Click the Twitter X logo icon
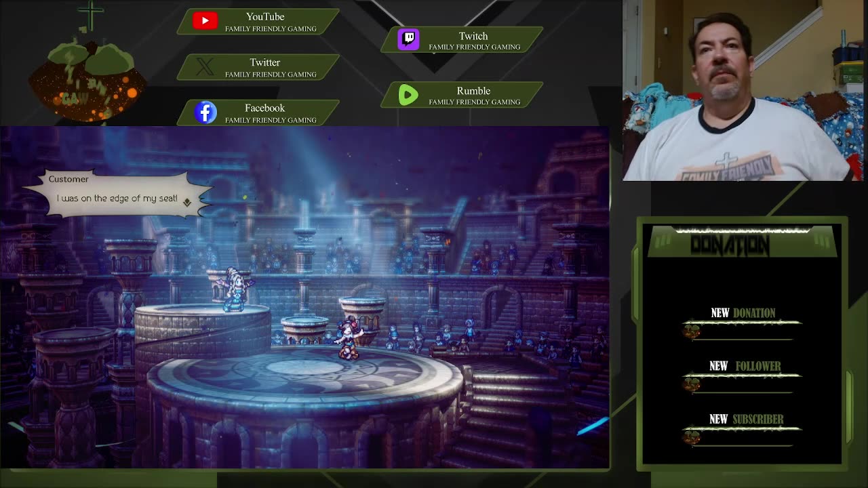This screenshot has width=868, height=488. [205, 67]
